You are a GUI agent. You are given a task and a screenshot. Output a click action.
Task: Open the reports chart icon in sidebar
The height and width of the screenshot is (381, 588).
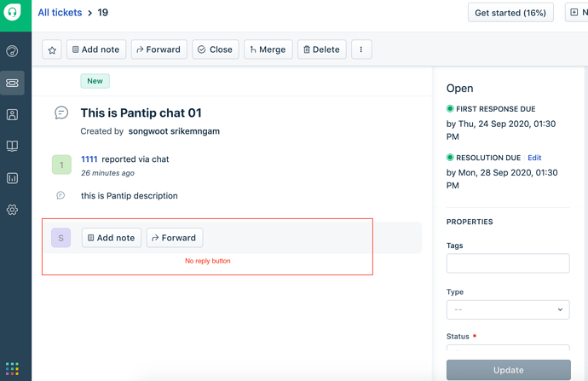point(12,178)
